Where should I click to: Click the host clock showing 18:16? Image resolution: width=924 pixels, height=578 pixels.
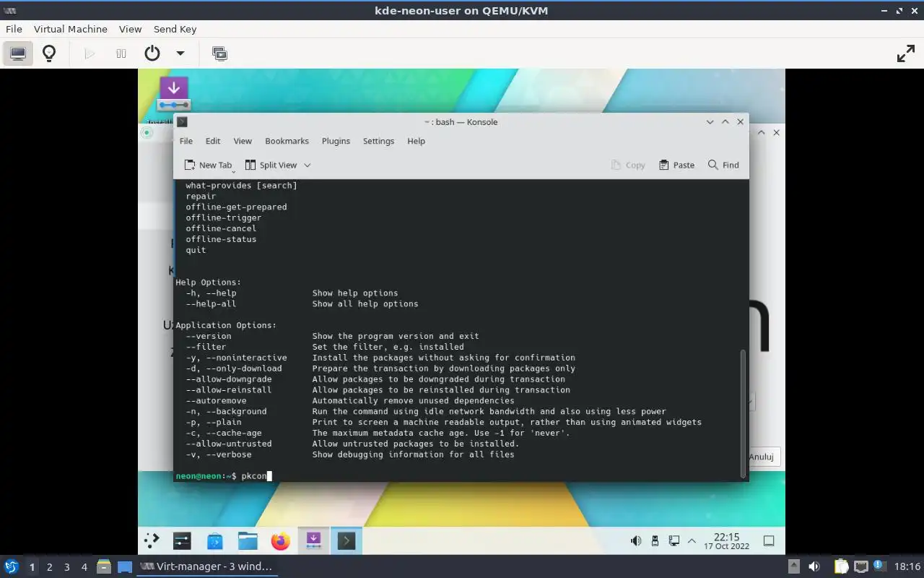907,566
